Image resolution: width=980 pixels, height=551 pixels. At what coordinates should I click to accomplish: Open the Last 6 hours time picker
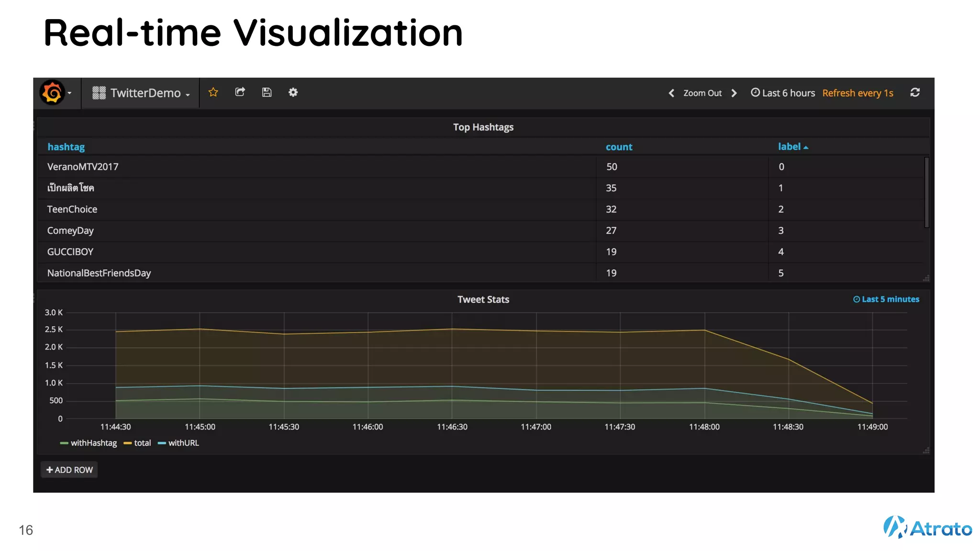click(x=783, y=93)
